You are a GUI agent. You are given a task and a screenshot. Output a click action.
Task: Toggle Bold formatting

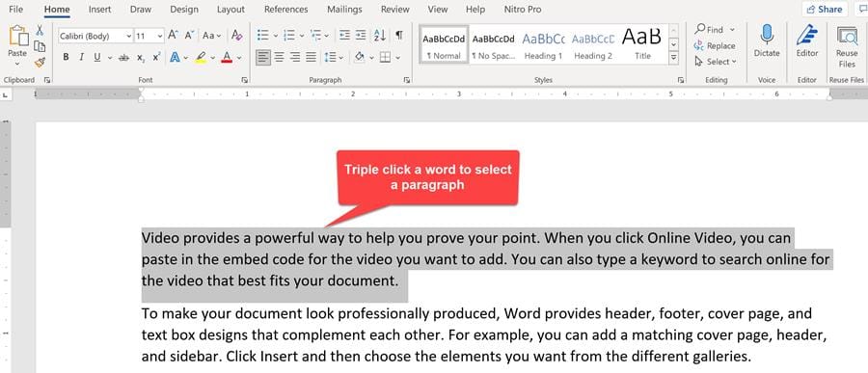[66, 57]
